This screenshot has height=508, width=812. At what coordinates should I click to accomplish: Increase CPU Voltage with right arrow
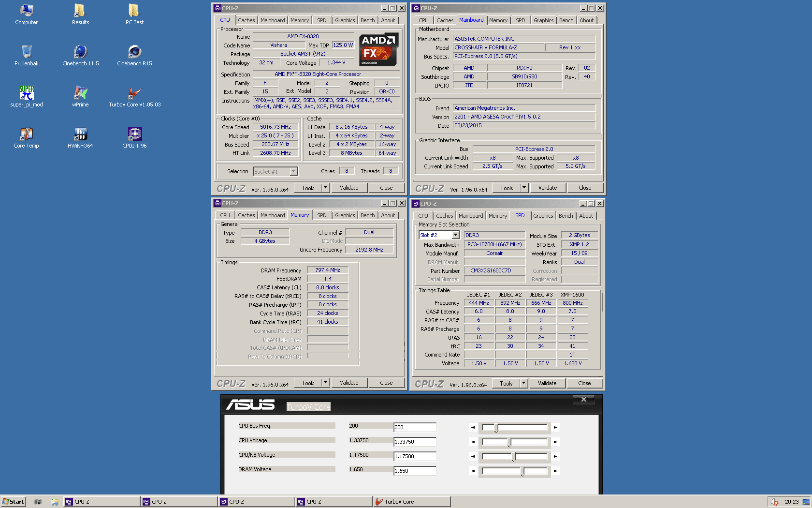tap(556, 442)
